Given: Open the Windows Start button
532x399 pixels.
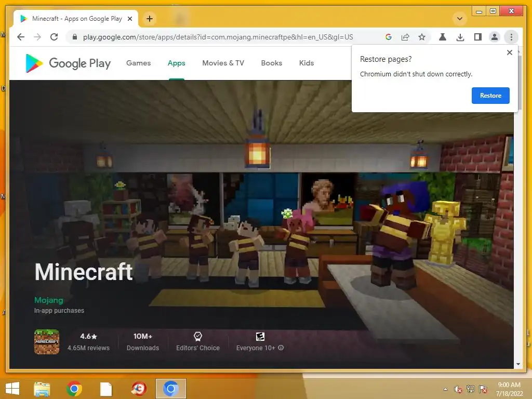Looking at the screenshot, I should [x=12, y=389].
